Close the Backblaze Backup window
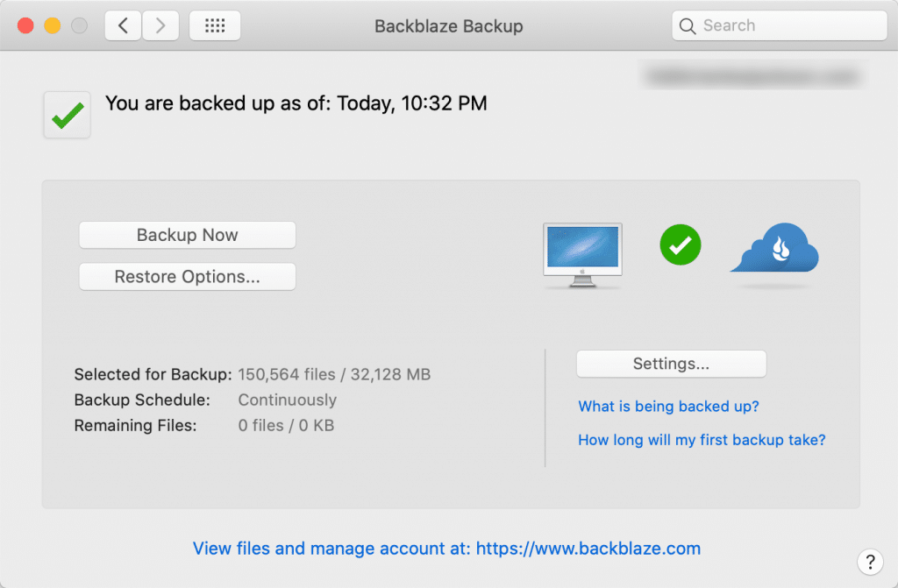The height and width of the screenshot is (588, 898). point(25,26)
